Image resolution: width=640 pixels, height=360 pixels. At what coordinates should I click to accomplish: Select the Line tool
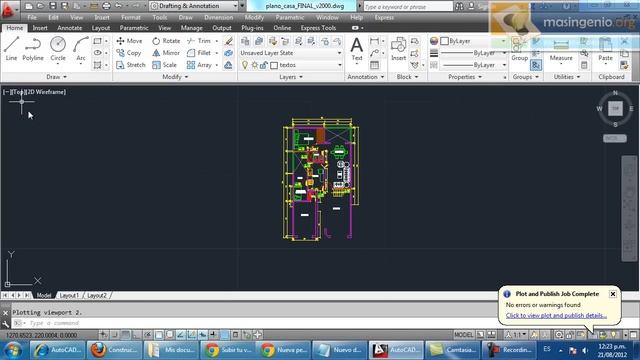(11, 49)
